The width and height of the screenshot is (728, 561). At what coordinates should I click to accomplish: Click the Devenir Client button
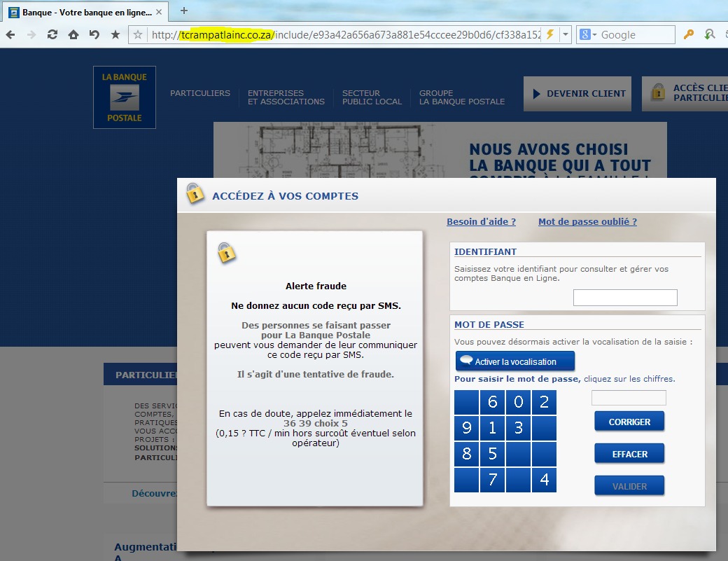coord(577,94)
